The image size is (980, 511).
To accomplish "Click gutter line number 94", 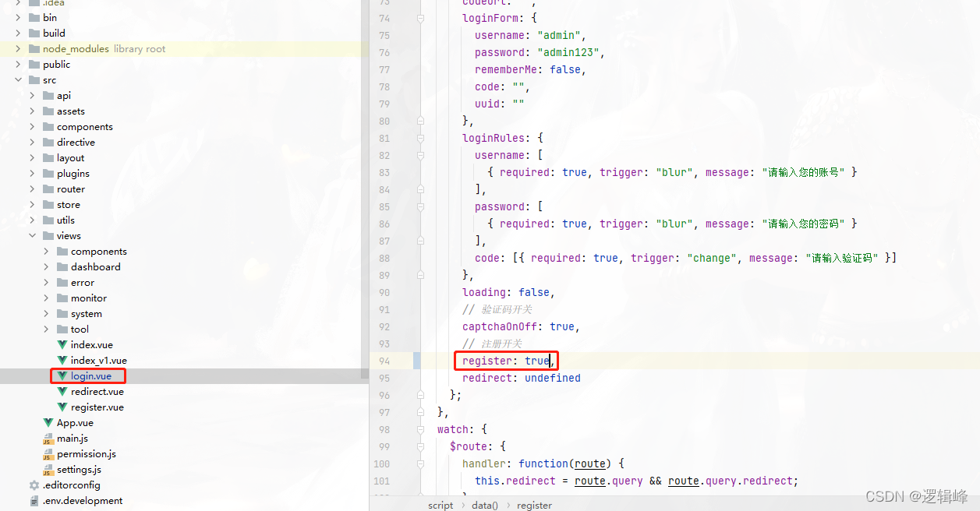I will 384,361.
